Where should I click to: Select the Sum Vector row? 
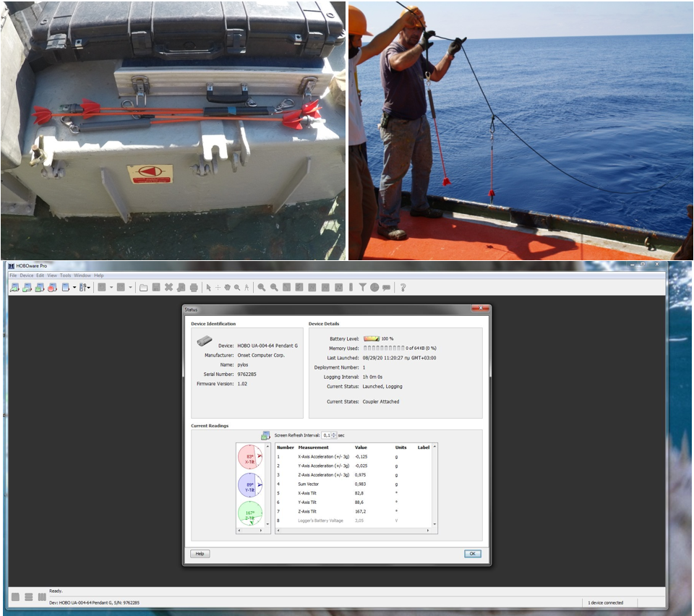pyautogui.click(x=354, y=484)
